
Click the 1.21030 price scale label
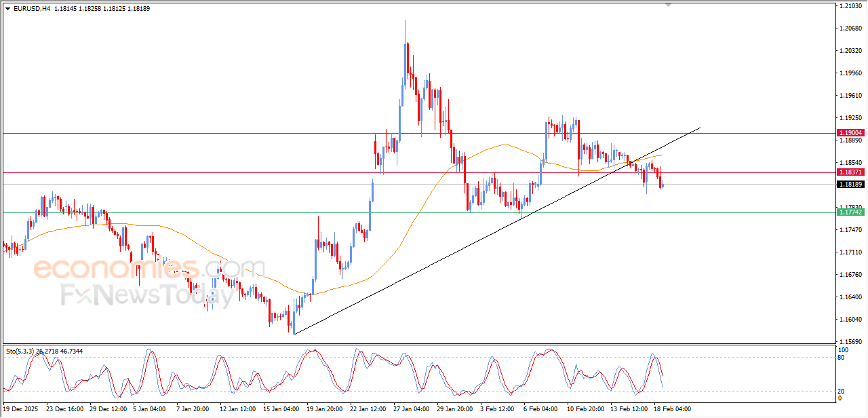click(850, 6)
